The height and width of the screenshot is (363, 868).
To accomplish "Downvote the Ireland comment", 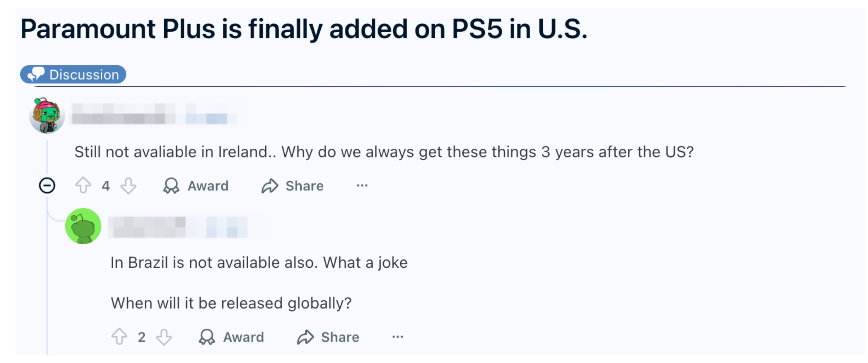I will click(128, 186).
